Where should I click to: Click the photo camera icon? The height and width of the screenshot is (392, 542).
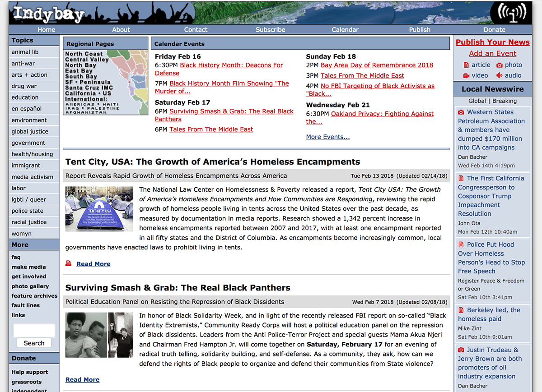pos(499,65)
